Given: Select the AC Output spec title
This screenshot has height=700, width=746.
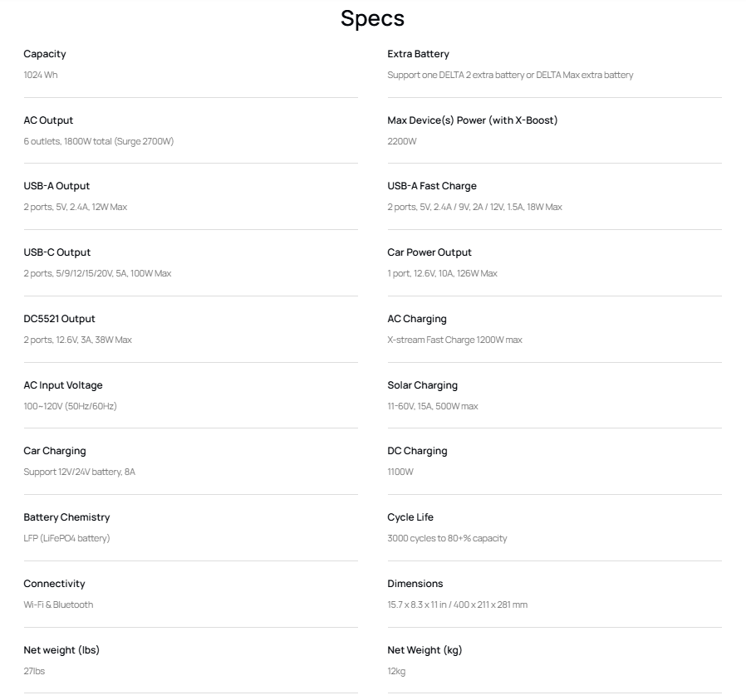Looking at the screenshot, I should pyautogui.click(x=48, y=120).
